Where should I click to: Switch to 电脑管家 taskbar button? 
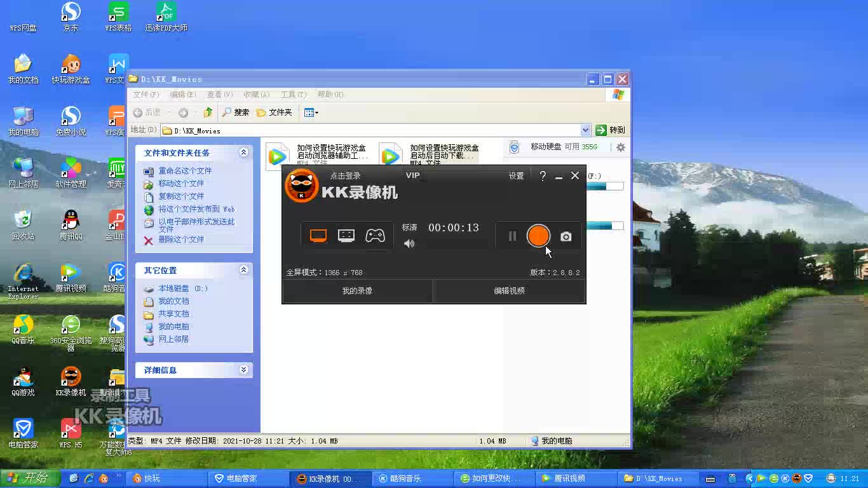click(x=249, y=478)
